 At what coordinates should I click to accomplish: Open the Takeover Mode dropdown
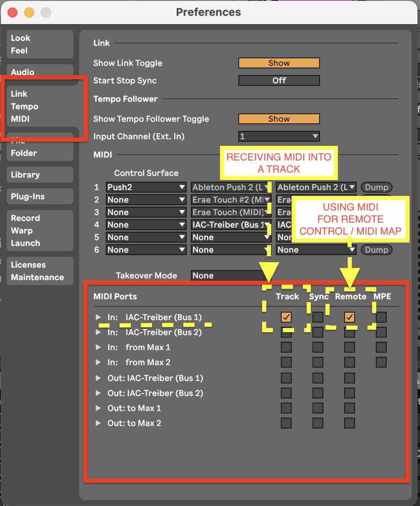(x=227, y=276)
